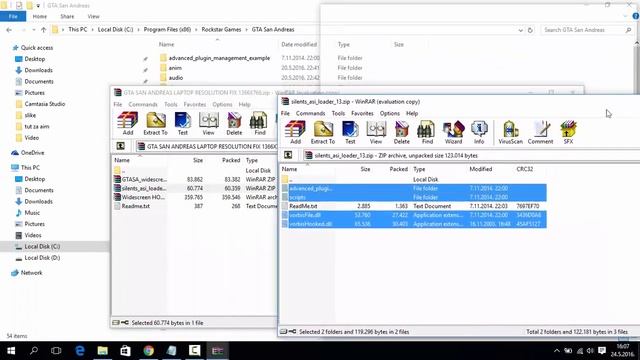Open archive Info in WinRAR

click(479, 133)
